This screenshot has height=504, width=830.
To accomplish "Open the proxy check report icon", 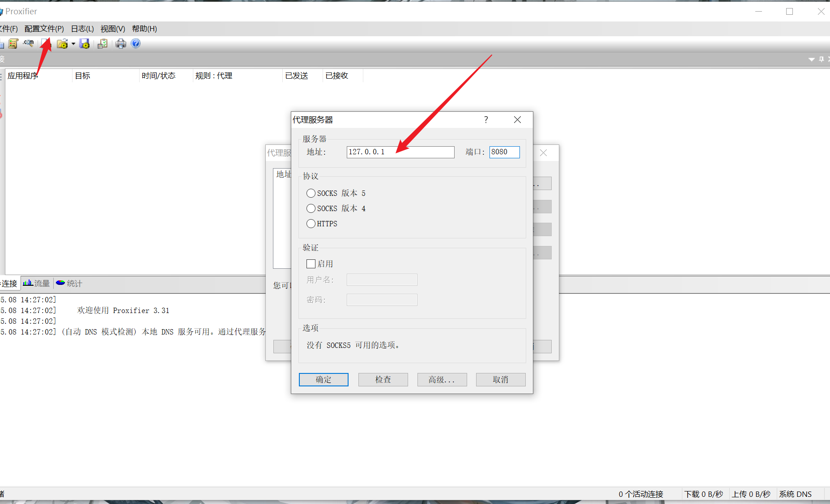I will pyautogui.click(x=13, y=43).
